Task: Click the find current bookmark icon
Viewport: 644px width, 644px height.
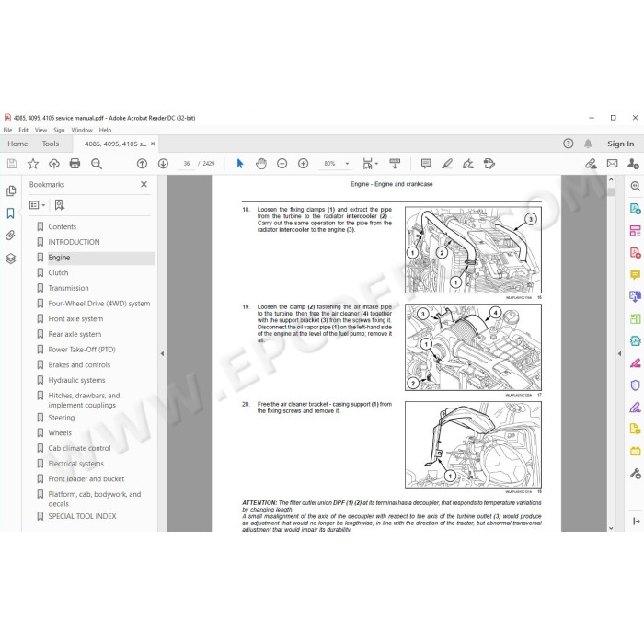Action: click(x=60, y=204)
